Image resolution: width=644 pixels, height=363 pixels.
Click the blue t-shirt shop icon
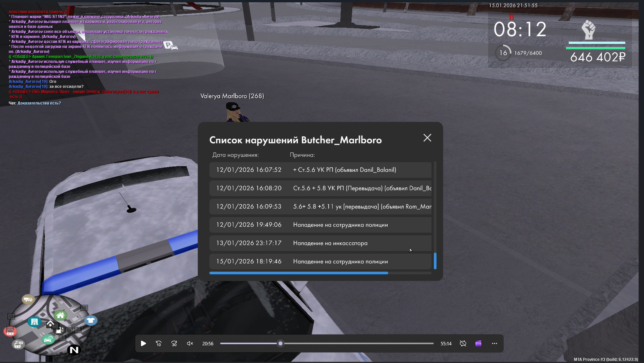pos(91,320)
